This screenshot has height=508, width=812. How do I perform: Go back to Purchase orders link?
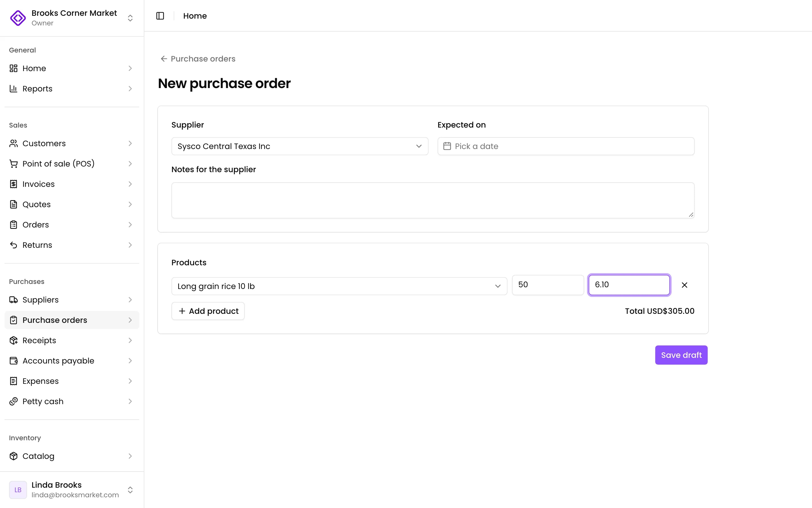coord(198,59)
